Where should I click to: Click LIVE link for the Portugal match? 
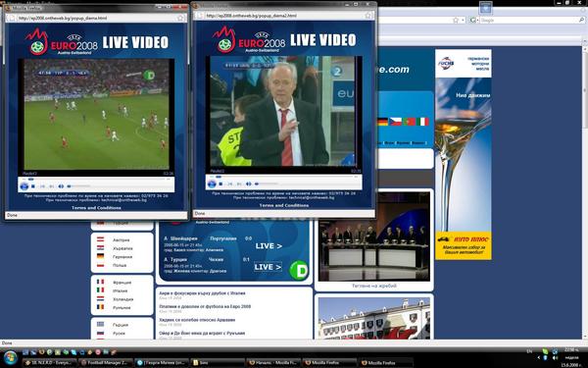[269, 246]
